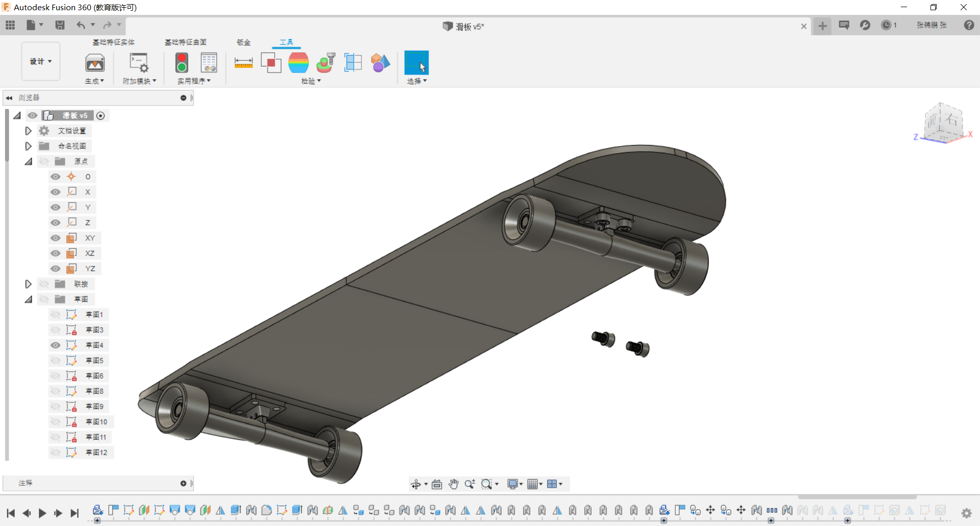Viewport: 980px width, 526px height.
Task: Open the 生成 3D print icon
Action: click(x=95, y=63)
